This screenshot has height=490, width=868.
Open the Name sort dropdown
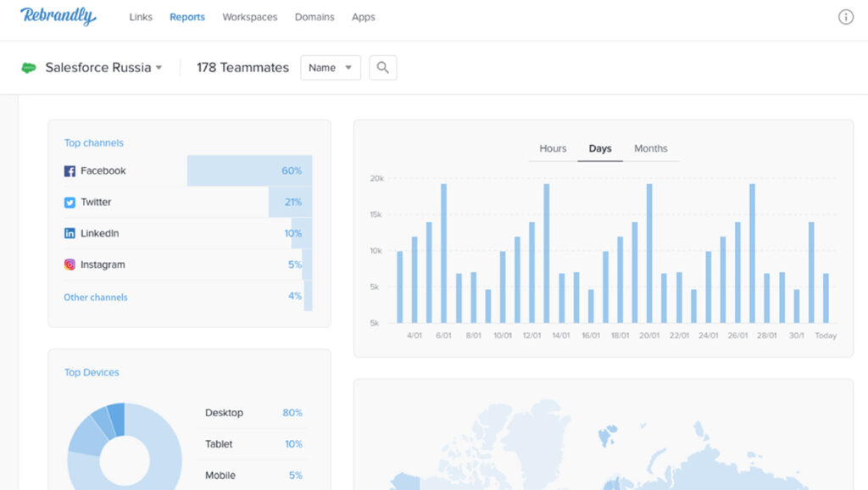point(331,68)
